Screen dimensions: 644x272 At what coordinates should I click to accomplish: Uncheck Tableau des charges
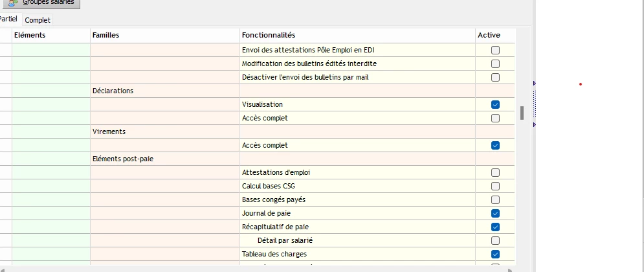pos(495,254)
